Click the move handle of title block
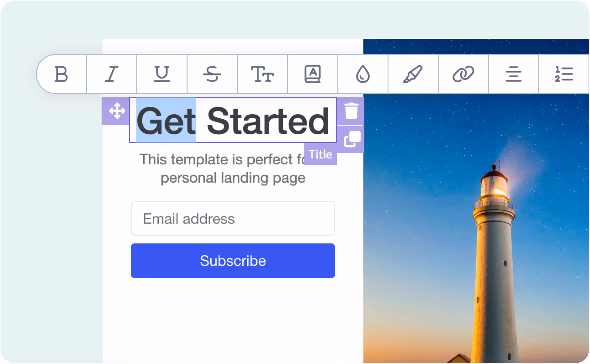 (x=117, y=111)
